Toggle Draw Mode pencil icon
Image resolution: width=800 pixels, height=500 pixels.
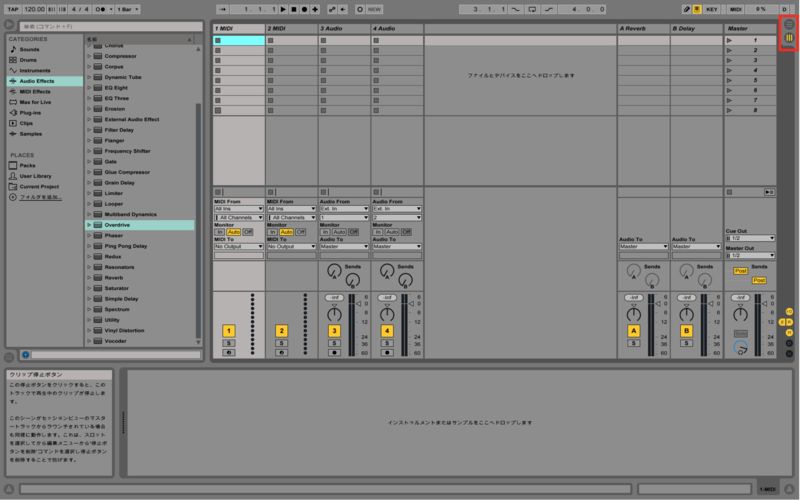tap(687, 9)
